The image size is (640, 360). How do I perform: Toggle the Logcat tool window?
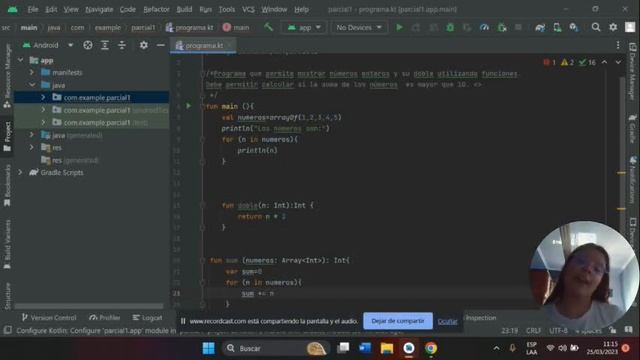click(147, 318)
